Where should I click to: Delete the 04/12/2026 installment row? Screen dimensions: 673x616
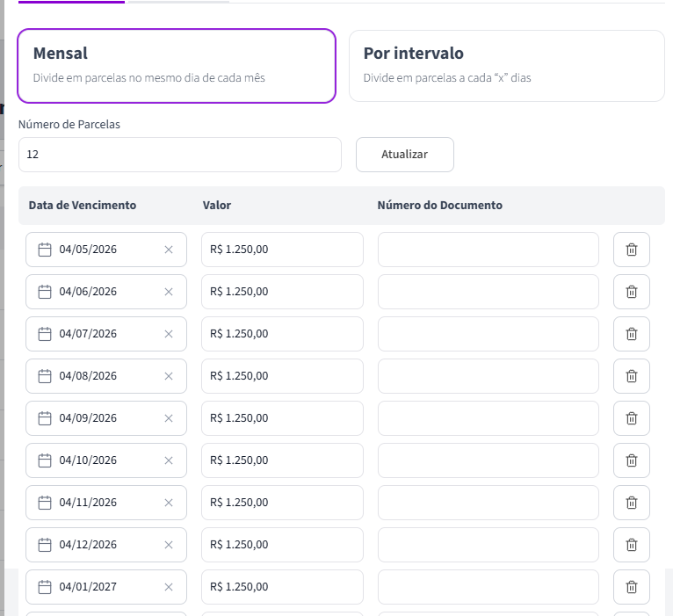coord(632,545)
